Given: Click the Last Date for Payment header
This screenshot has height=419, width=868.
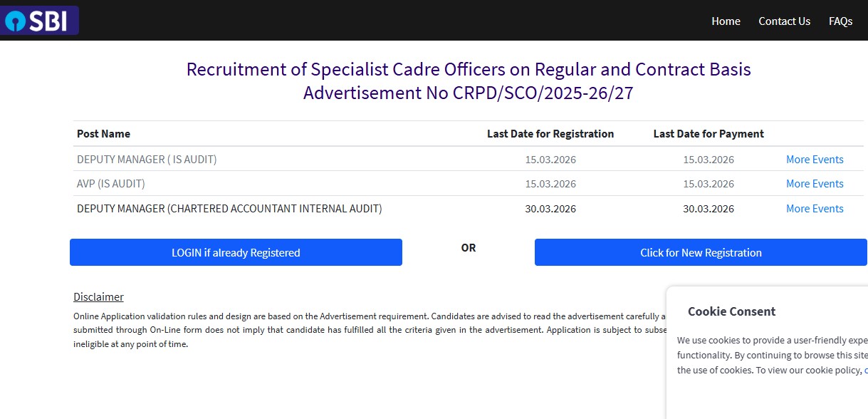Looking at the screenshot, I should tap(708, 133).
